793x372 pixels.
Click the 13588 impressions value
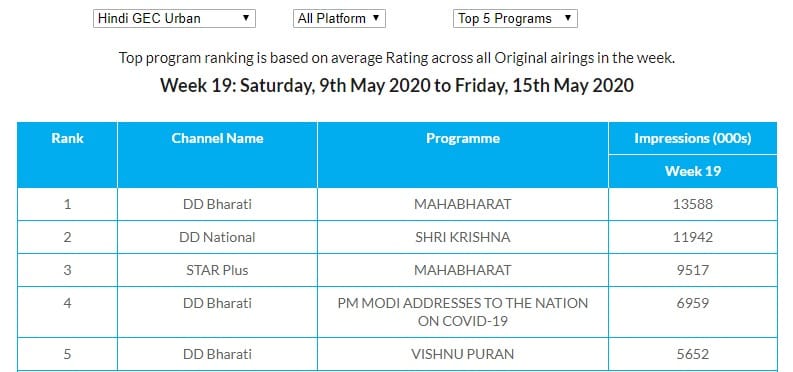[693, 204]
